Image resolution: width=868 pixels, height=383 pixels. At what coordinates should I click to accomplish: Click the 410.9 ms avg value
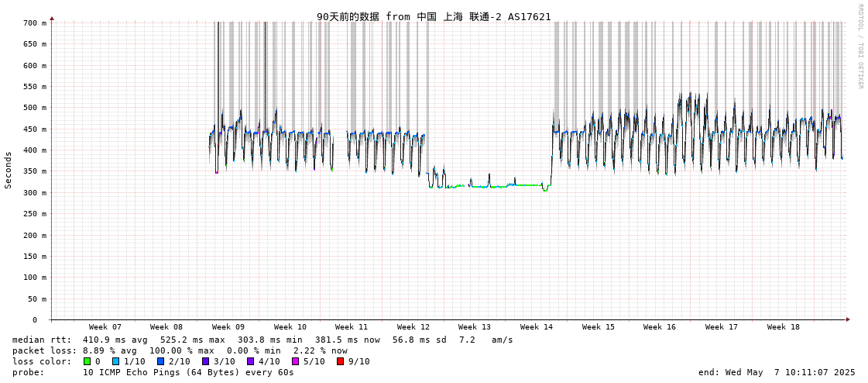(114, 340)
